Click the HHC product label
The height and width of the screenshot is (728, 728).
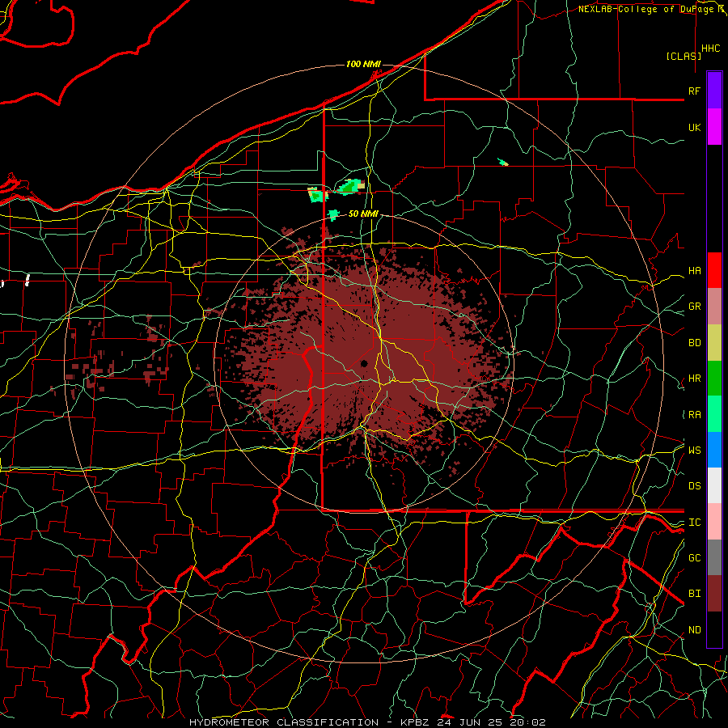[711, 49]
